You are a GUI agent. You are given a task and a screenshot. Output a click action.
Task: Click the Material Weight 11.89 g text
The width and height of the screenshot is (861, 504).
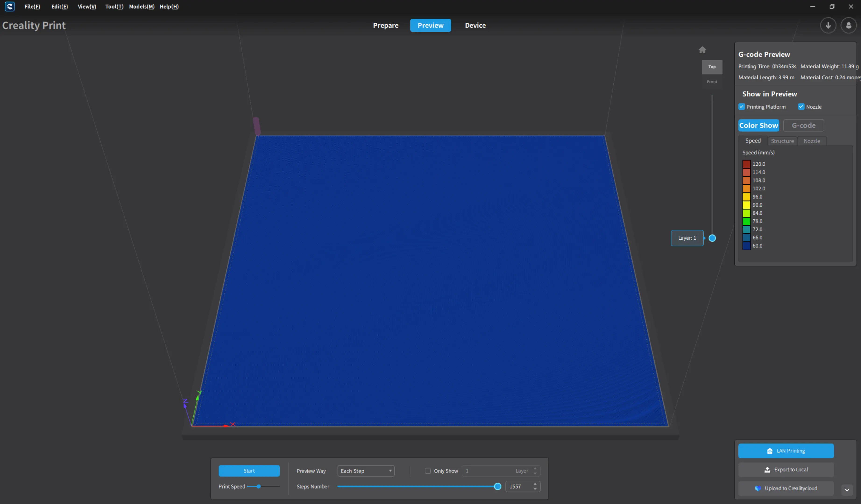pyautogui.click(x=829, y=66)
